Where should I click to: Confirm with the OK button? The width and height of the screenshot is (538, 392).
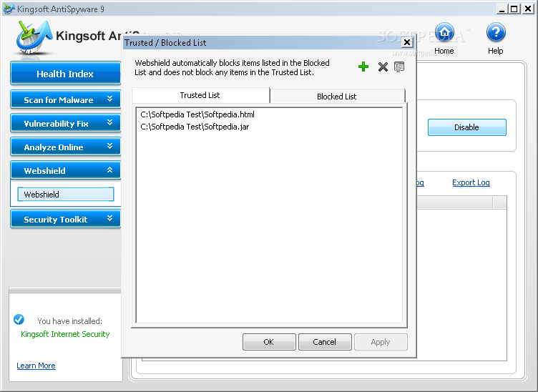269,342
